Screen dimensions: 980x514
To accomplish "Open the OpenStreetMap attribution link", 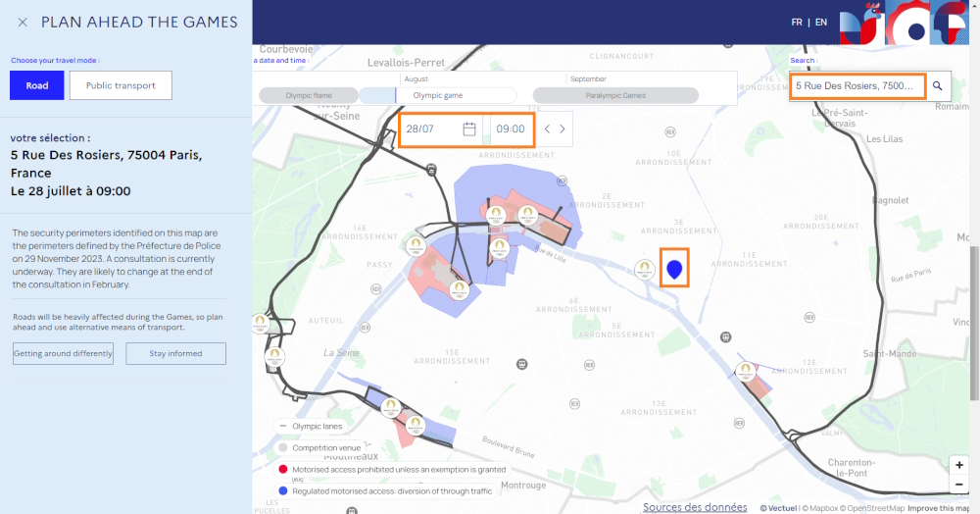I will pyautogui.click(x=872, y=508).
